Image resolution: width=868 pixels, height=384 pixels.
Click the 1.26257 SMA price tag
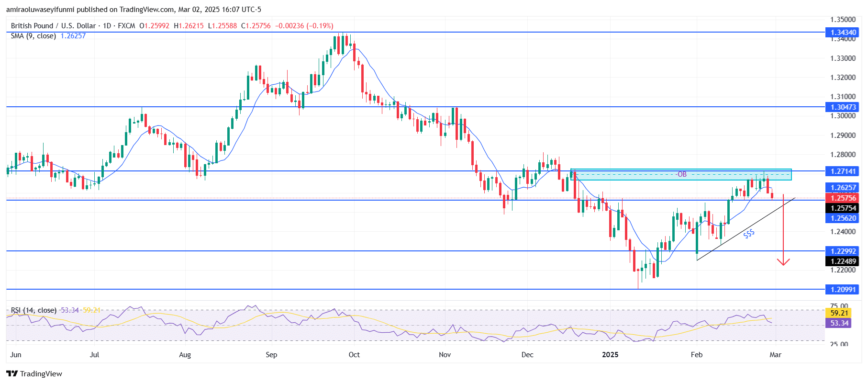[x=843, y=187]
